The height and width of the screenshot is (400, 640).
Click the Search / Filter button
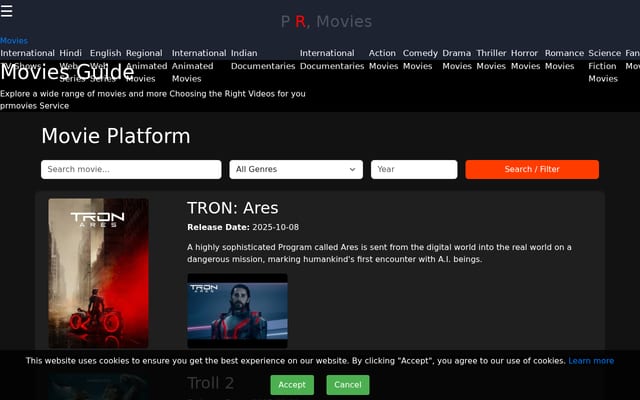click(x=532, y=169)
